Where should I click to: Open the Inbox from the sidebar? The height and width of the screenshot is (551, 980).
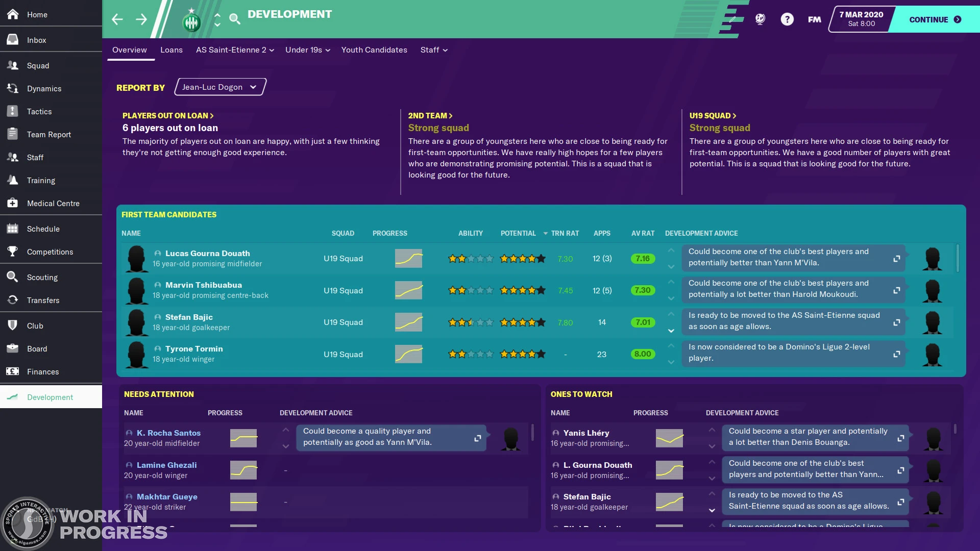36,40
